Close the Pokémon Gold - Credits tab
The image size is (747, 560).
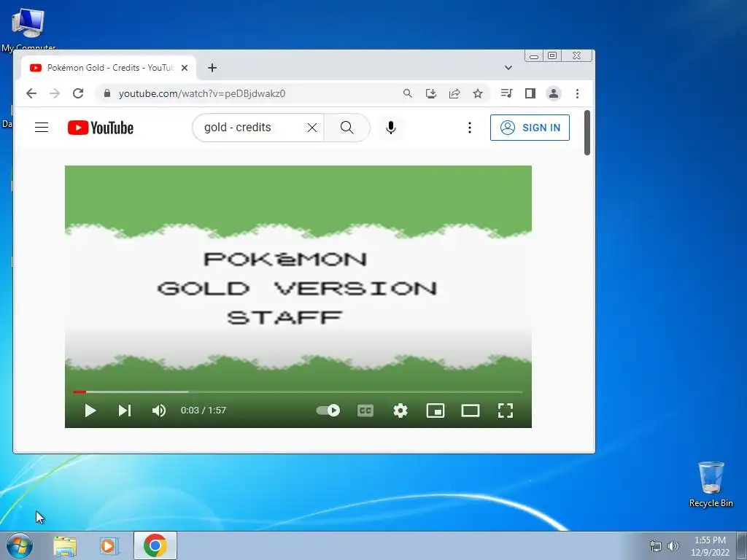tap(185, 68)
